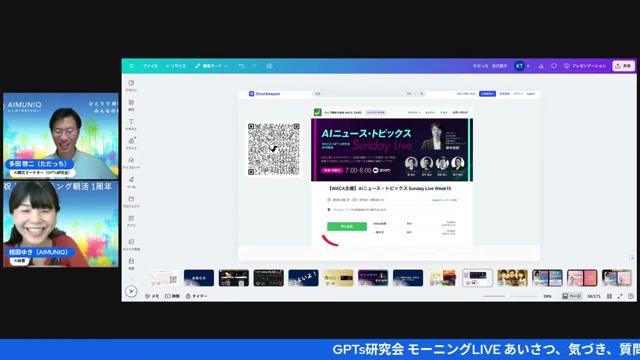Open the 素材 elements panel

pos(131,105)
